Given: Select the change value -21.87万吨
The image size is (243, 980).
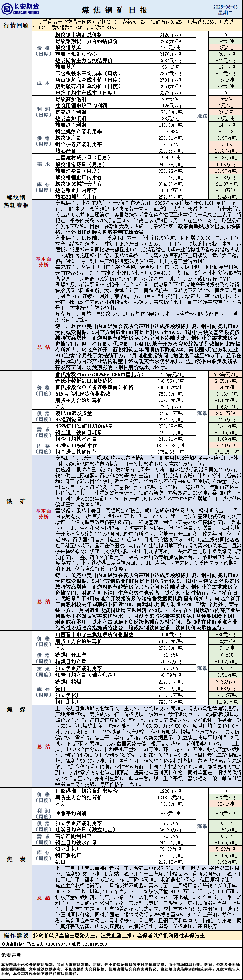Looking at the screenshot, I should pos(226,184).
